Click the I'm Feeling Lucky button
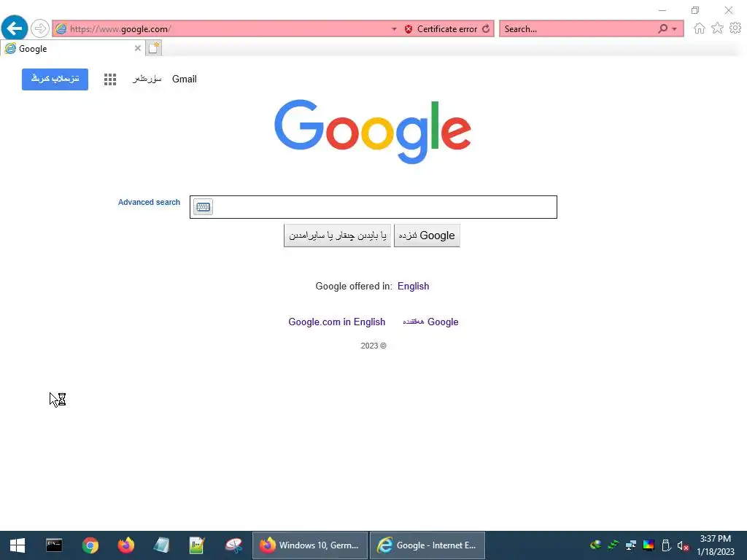The height and width of the screenshot is (560, 747). tap(337, 236)
